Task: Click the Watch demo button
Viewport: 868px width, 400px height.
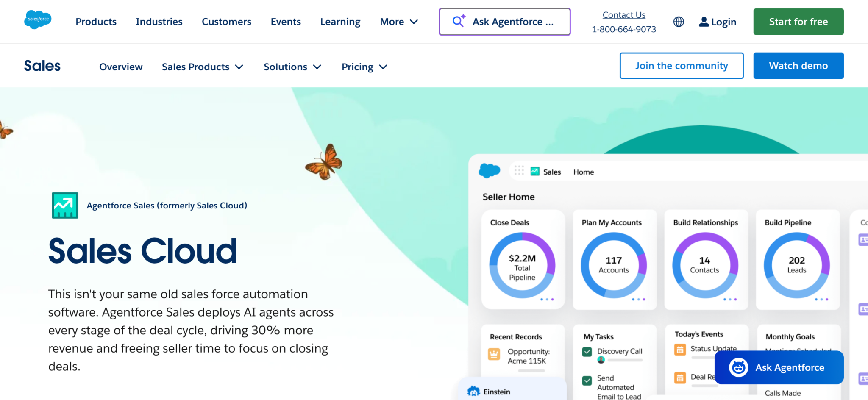Action: (x=798, y=66)
